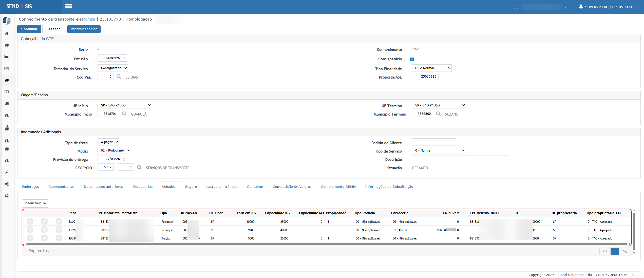Search Município Início with magnifier icon
644x278 pixels.
[x=124, y=114]
